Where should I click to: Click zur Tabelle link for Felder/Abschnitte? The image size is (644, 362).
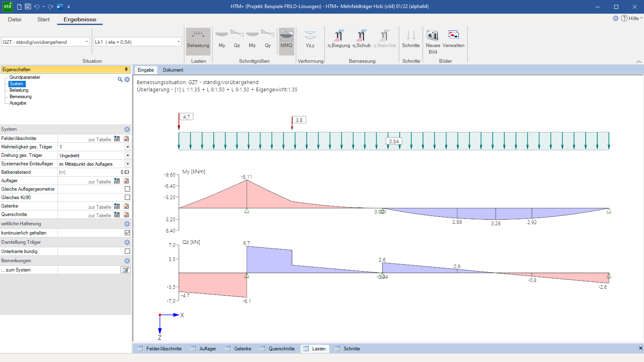(100, 140)
